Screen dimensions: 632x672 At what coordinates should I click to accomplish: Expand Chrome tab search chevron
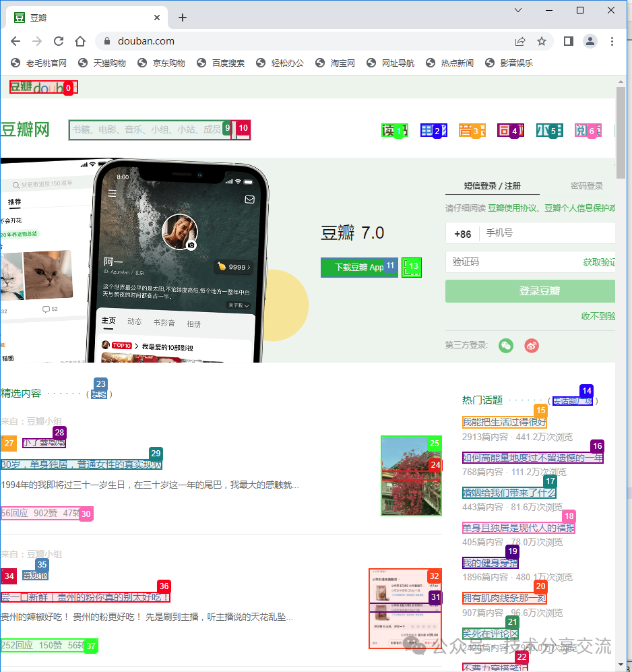pos(518,10)
